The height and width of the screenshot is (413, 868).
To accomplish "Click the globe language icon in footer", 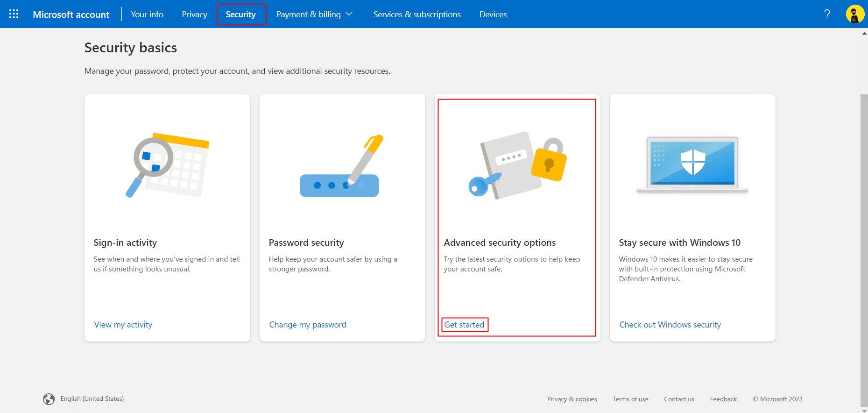I will pyautogui.click(x=49, y=399).
